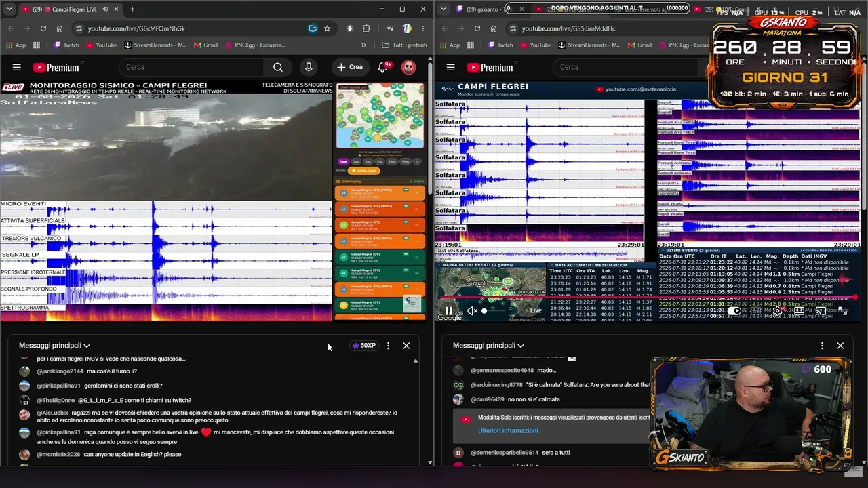Mute the Campi Flegrei LIVE tab audio

104,9
